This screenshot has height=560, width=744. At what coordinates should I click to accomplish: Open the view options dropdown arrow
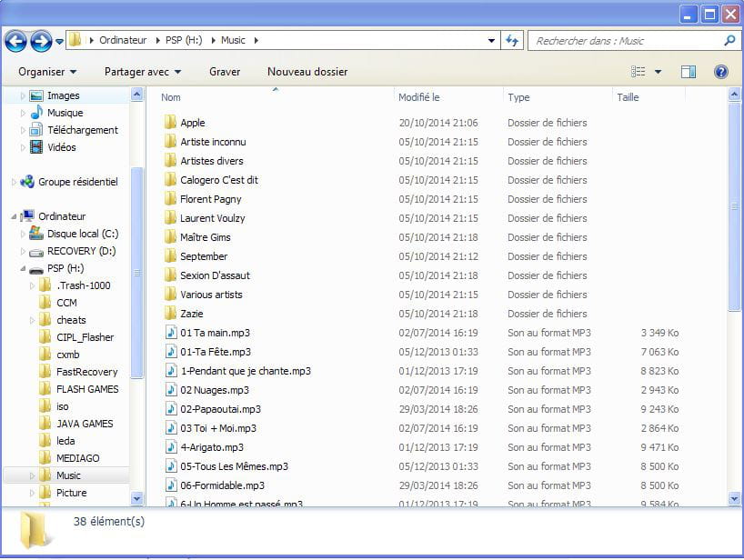pyautogui.click(x=659, y=72)
